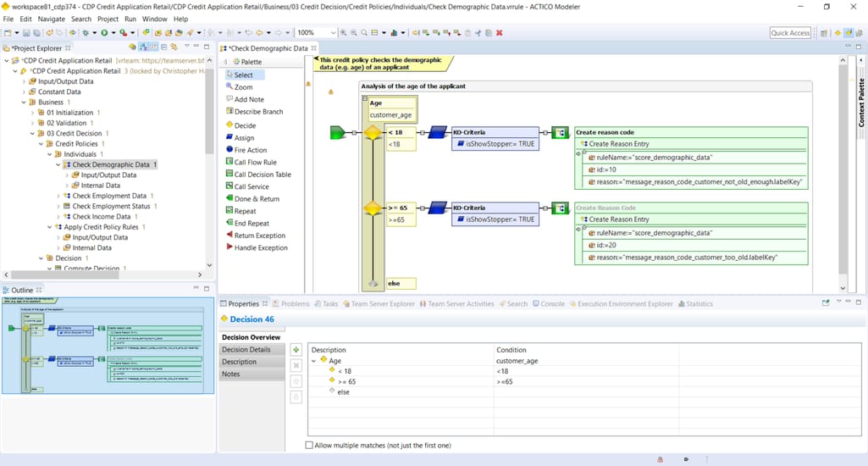868x466 pixels.
Task: Select the Decide tool in the palette
Action: point(240,125)
